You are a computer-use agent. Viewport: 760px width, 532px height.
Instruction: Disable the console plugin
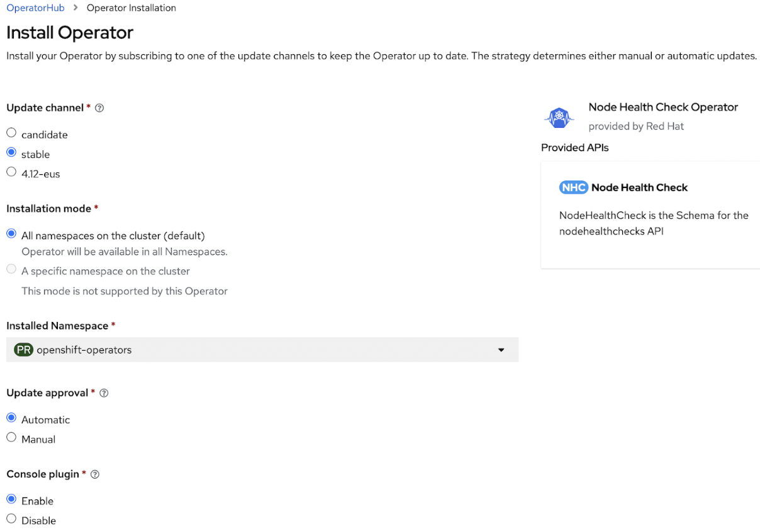point(11,519)
